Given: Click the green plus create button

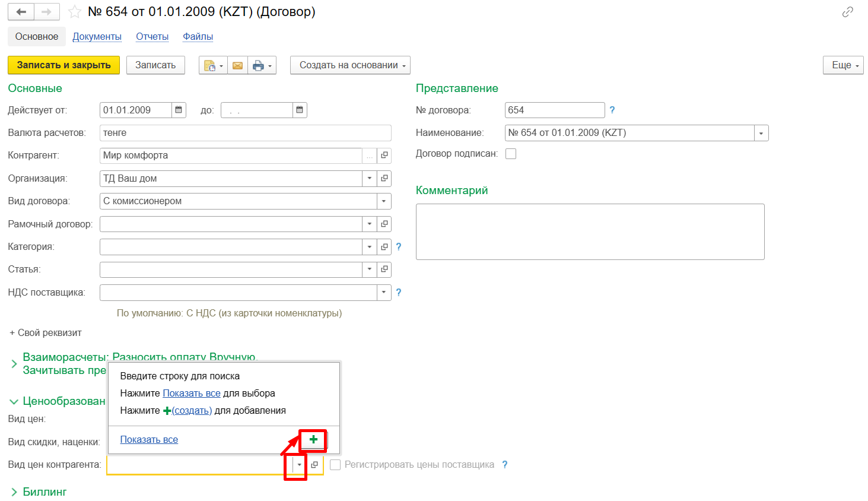Looking at the screenshot, I should click(313, 440).
